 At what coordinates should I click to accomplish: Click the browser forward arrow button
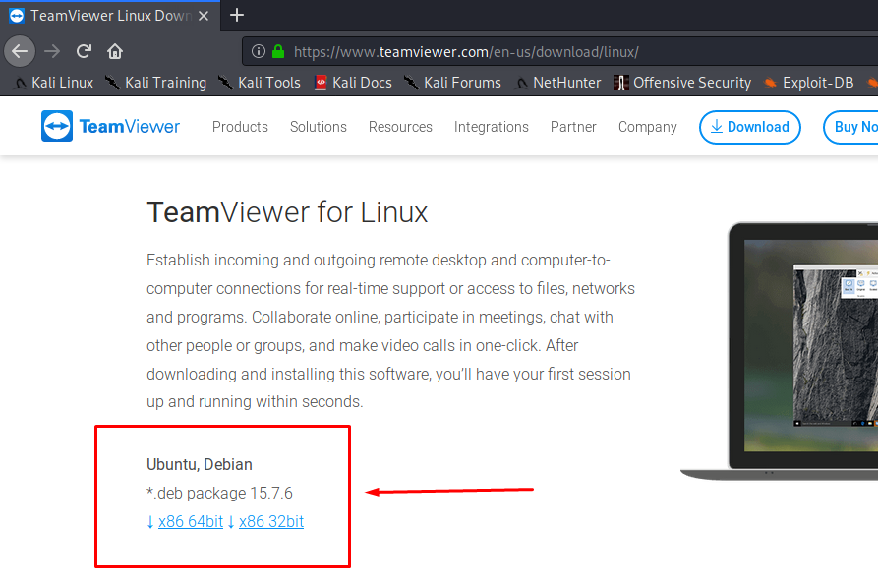(52, 51)
